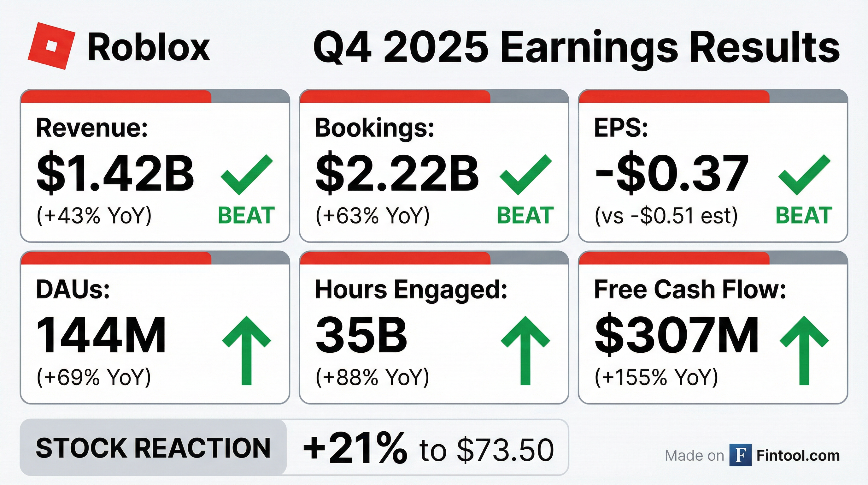Click the 35B hours engaged value

pyautogui.click(x=361, y=336)
